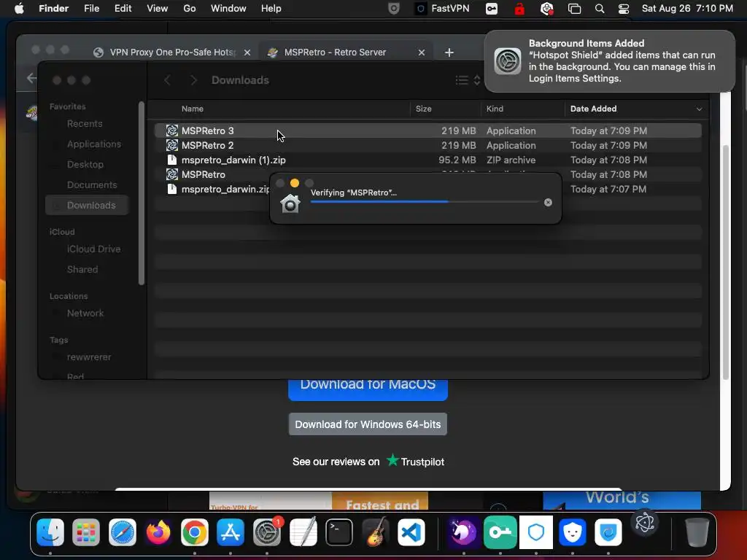
Task: Select iCloud Drive in Finder sidebar
Action: [x=93, y=249]
